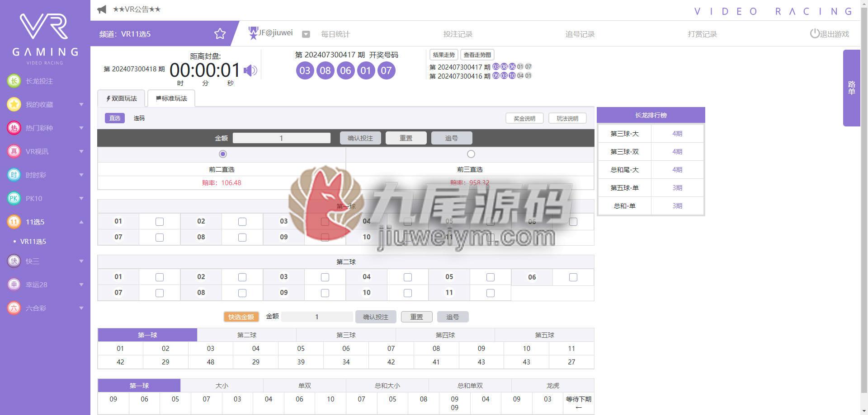This screenshot has width=868, height=415.
Task: Open 每日统计 menu item
Action: tap(335, 34)
